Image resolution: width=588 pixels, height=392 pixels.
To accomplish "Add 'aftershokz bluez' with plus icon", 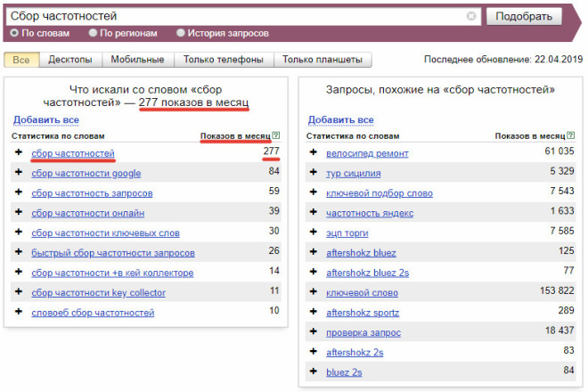I will point(313,253).
